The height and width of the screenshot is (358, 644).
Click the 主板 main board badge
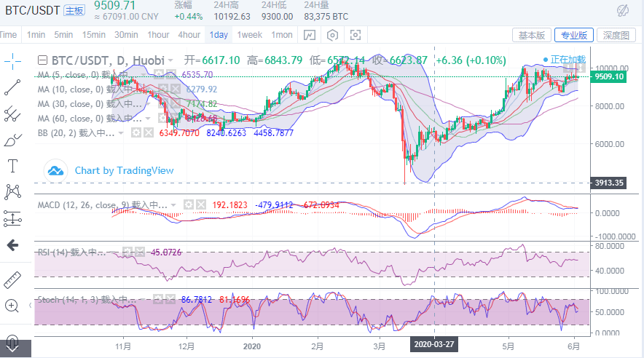pyautogui.click(x=74, y=11)
